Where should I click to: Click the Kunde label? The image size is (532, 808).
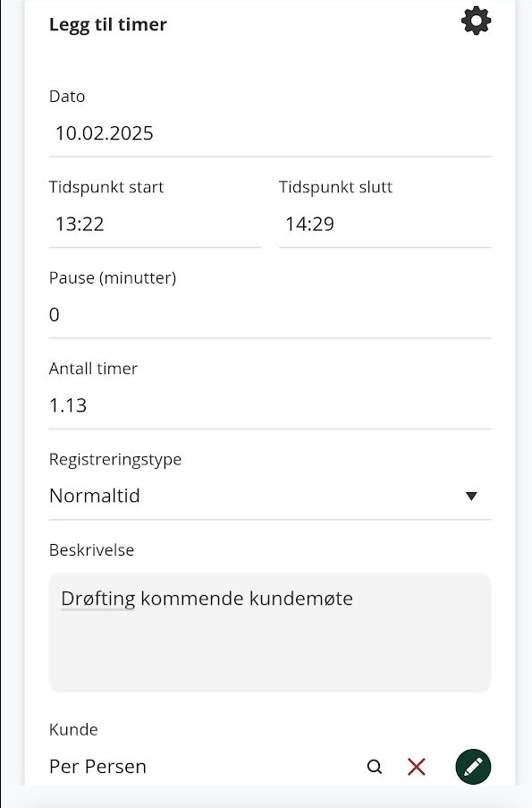pos(73,729)
